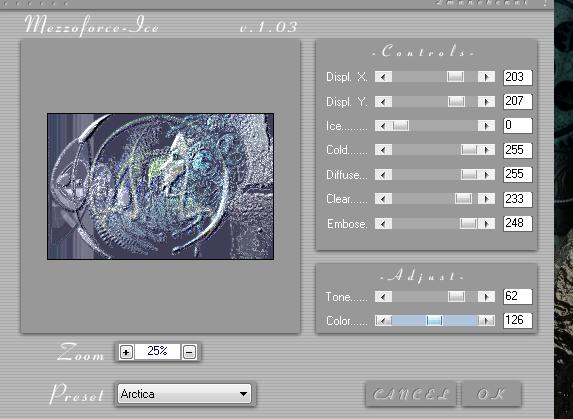
Task: Click the Diffuse slider's left arrow
Action: click(383, 175)
